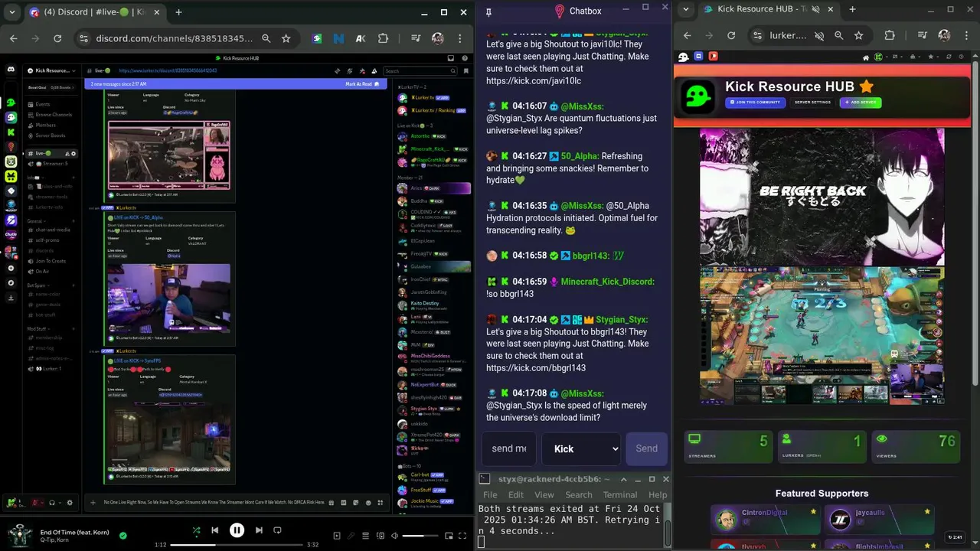The height and width of the screenshot is (551, 980).
Task: Click Discord Search field
Action: click(420, 71)
